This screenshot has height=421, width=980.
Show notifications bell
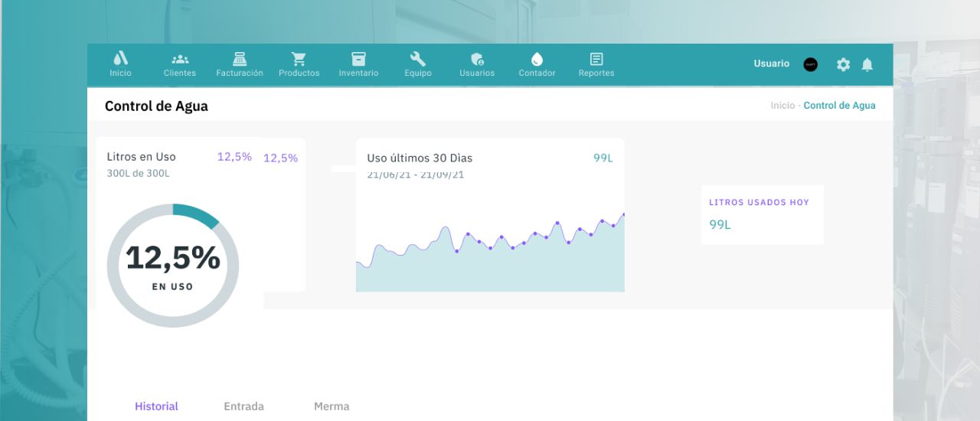[867, 65]
